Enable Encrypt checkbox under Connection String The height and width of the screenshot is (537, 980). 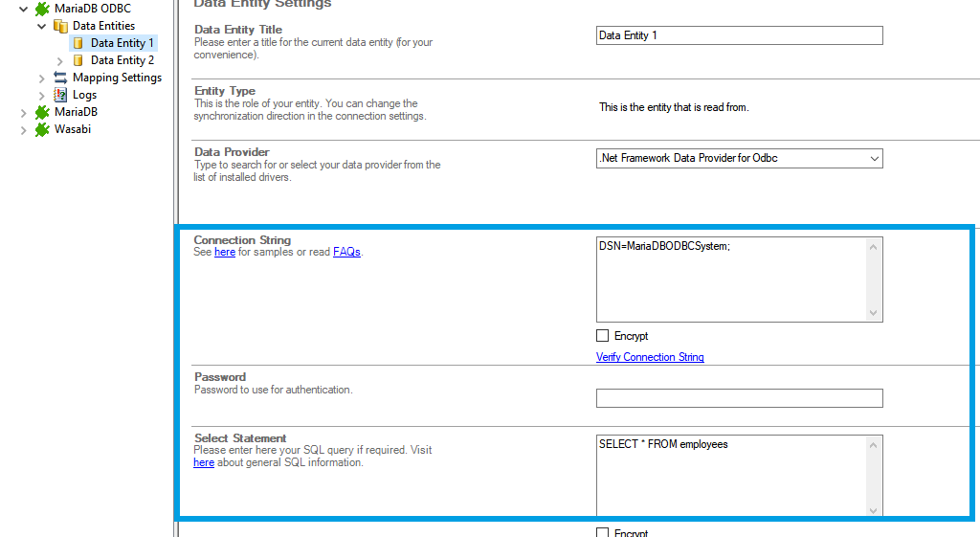602,336
